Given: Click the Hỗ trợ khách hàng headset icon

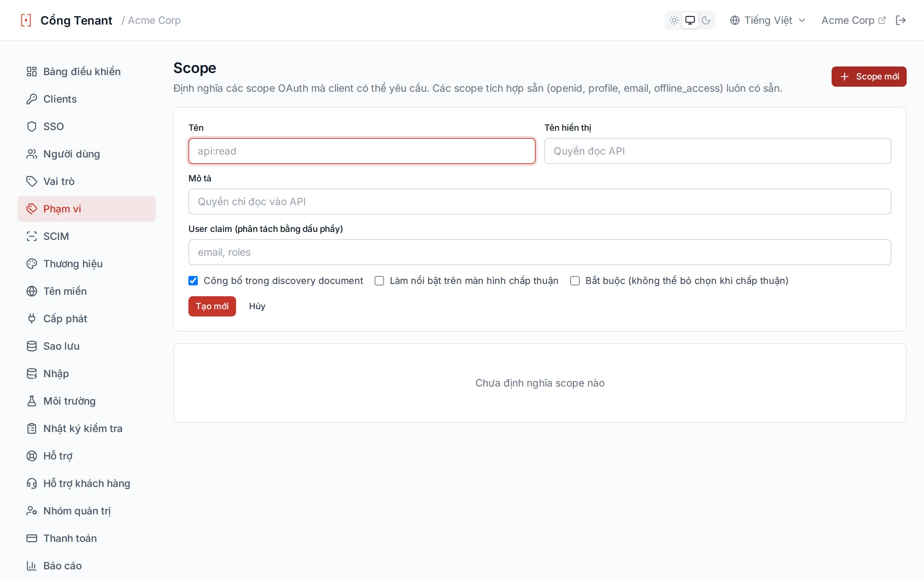Looking at the screenshot, I should 32,484.
